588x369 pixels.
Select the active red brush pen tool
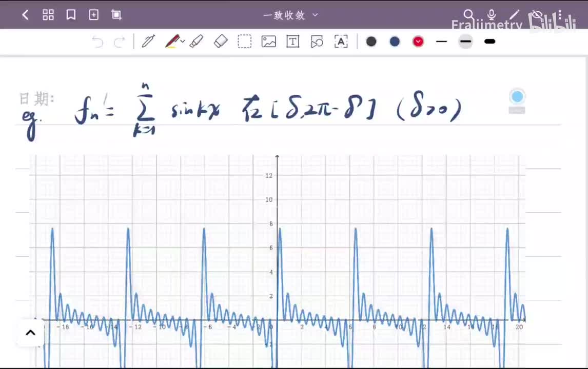pos(172,41)
